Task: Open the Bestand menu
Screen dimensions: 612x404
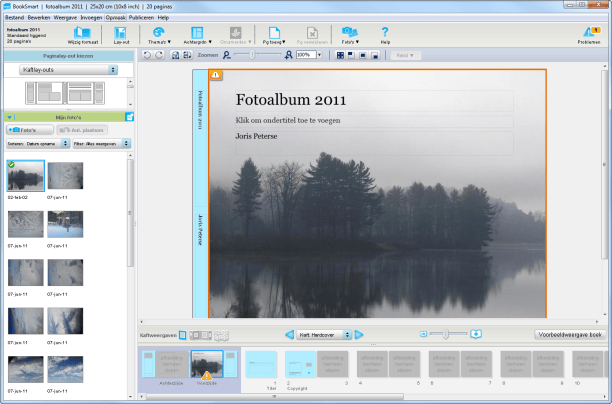Action: pyautogui.click(x=14, y=18)
